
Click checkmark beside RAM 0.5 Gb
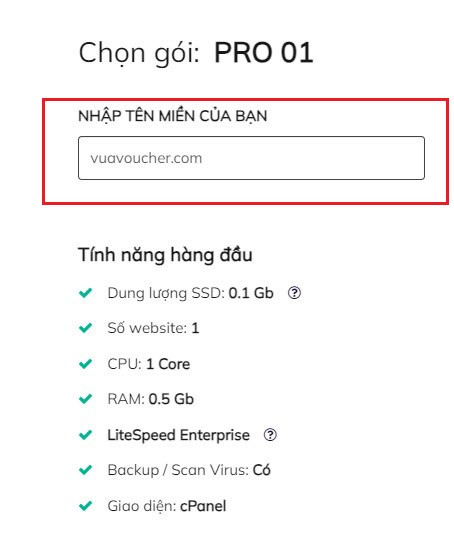click(x=85, y=399)
